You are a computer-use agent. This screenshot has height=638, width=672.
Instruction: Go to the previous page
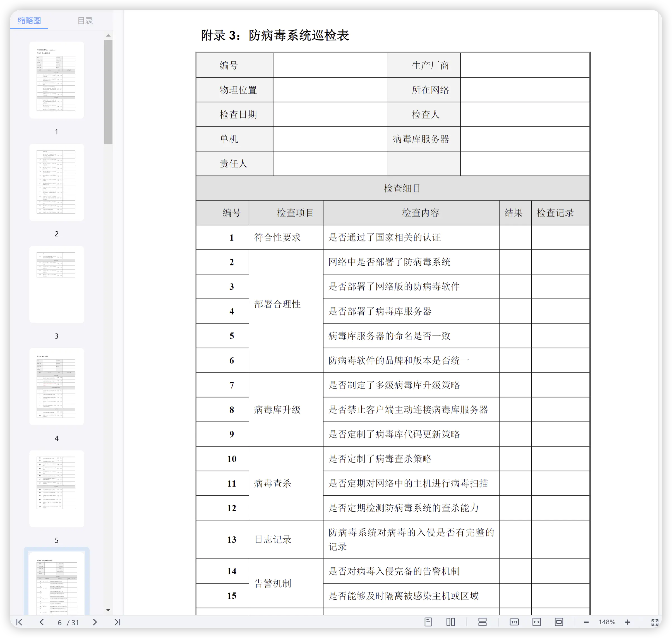click(x=42, y=622)
